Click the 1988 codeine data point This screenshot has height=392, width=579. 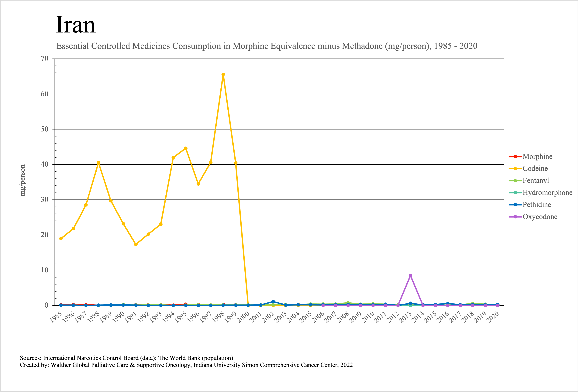point(98,163)
